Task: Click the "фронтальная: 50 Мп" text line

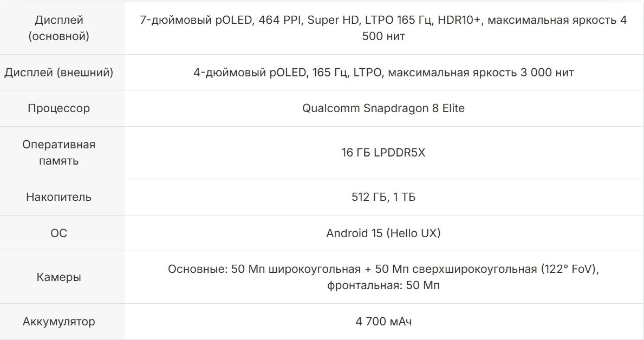Action: pos(383,285)
